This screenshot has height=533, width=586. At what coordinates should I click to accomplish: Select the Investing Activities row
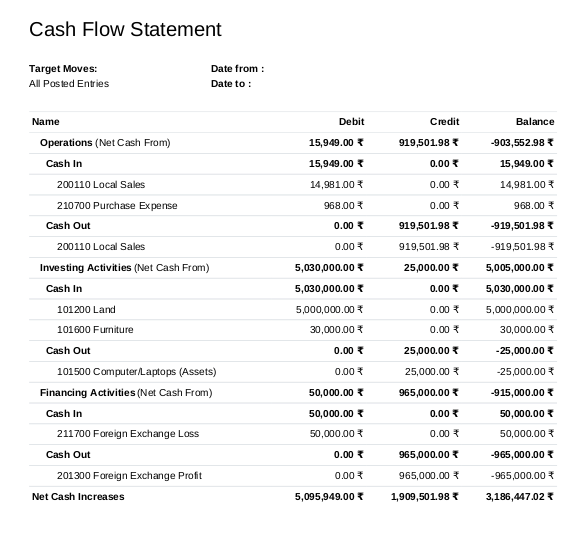click(293, 268)
